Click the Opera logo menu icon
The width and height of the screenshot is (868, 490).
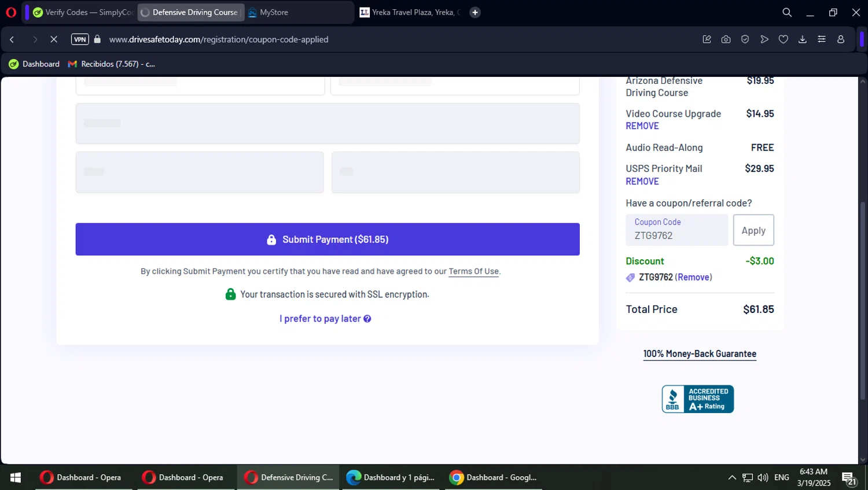click(x=10, y=12)
